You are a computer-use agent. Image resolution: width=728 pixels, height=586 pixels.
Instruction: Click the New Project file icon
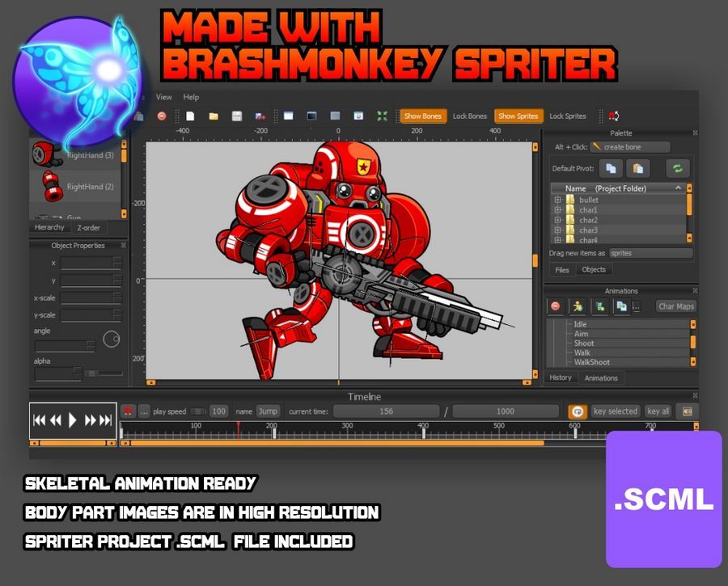[x=191, y=116]
